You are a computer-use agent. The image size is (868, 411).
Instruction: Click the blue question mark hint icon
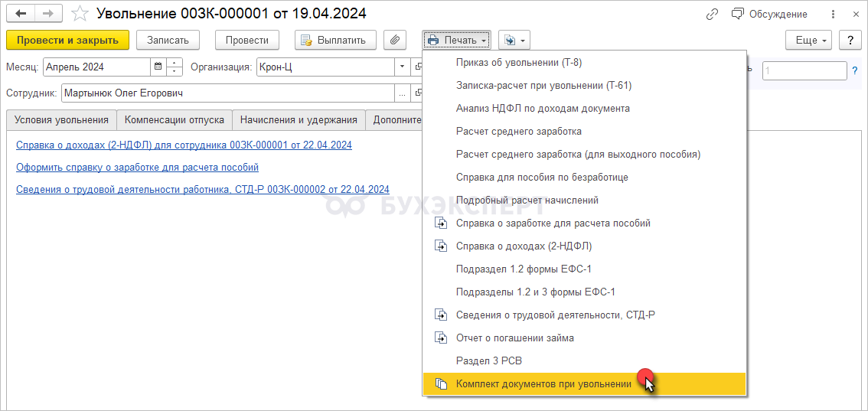855,70
